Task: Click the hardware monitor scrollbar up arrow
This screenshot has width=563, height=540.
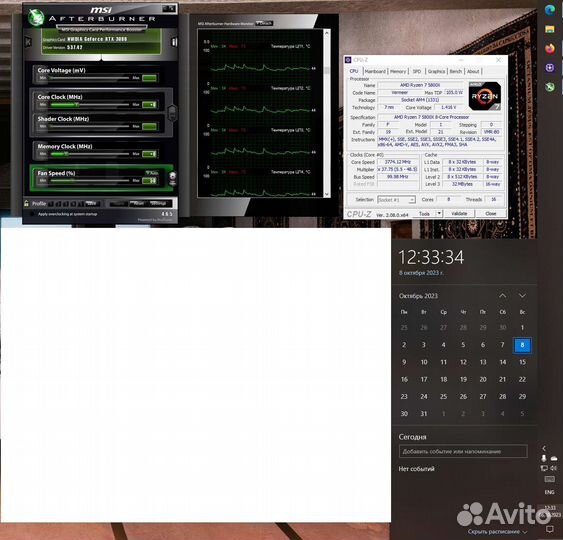Action: pyautogui.click(x=327, y=33)
